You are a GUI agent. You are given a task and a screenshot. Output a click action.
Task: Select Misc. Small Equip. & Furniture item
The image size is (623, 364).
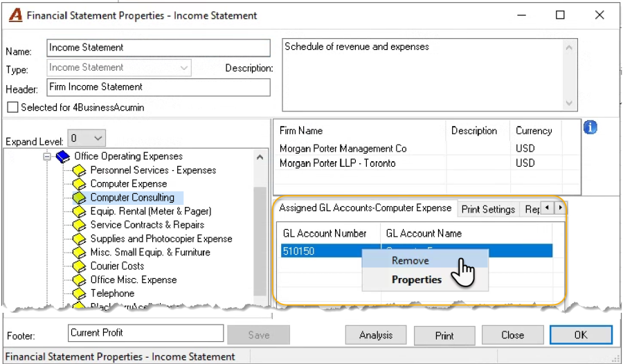(150, 253)
